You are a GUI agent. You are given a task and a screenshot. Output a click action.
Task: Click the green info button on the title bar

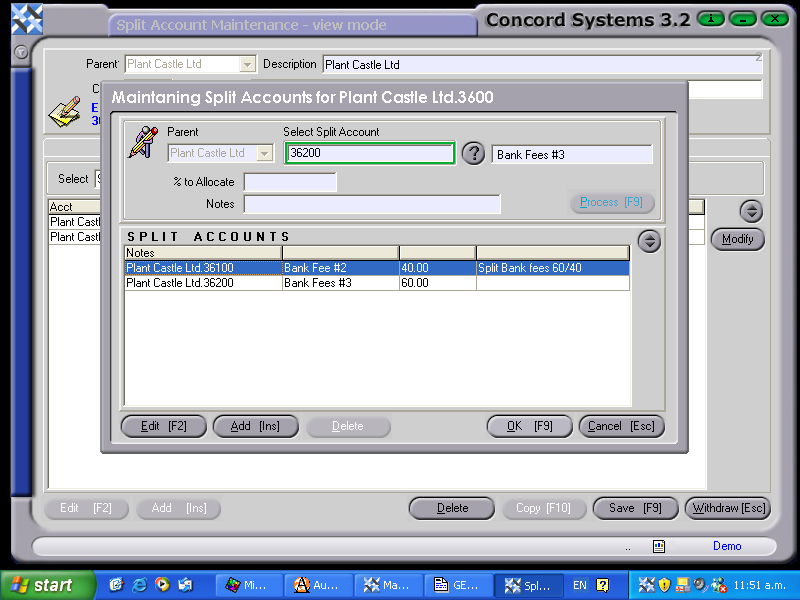[x=710, y=18]
